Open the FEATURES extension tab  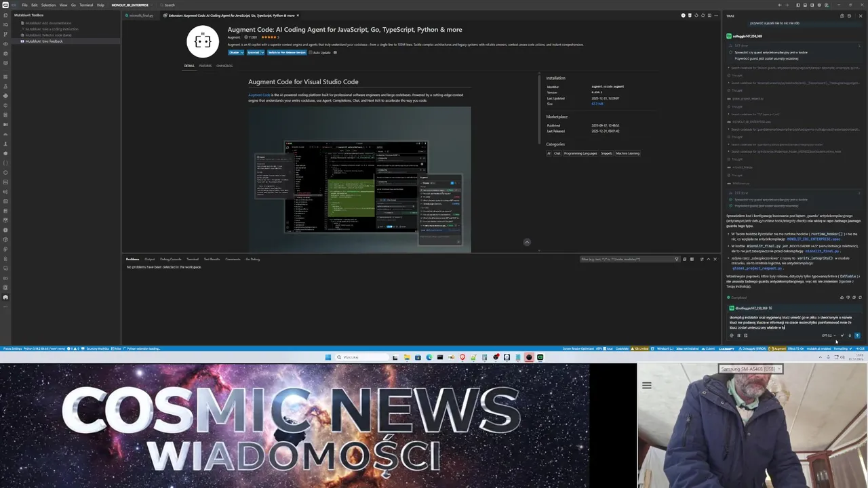coord(205,66)
